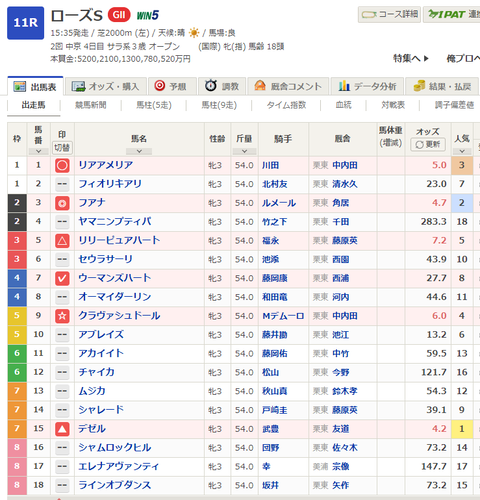Follow the 俺プロへ link
The image size is (480, 500).
tap(463, 59)
